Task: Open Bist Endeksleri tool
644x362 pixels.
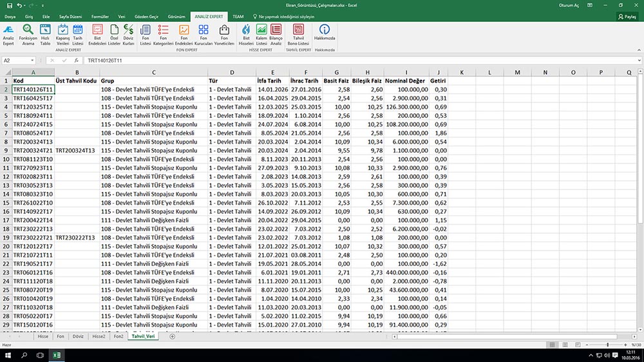Action: [97, 35]
